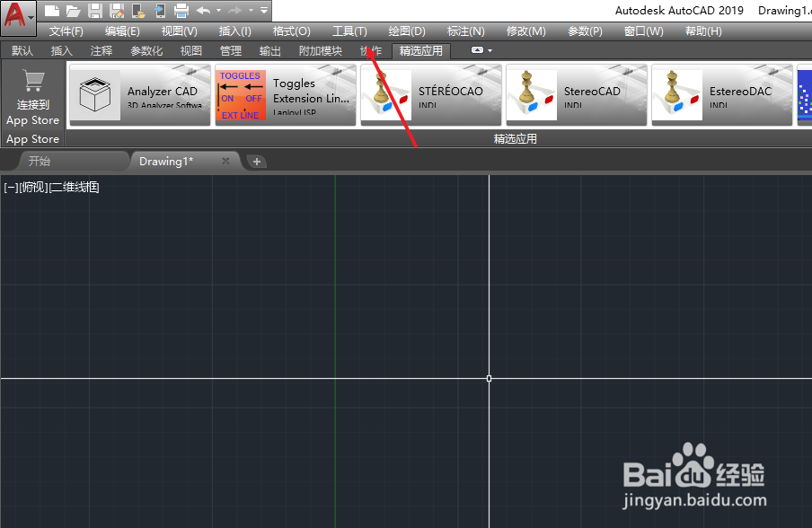
Task: Open the undo history dropdown arrow
Action: (x=218, y=11)
